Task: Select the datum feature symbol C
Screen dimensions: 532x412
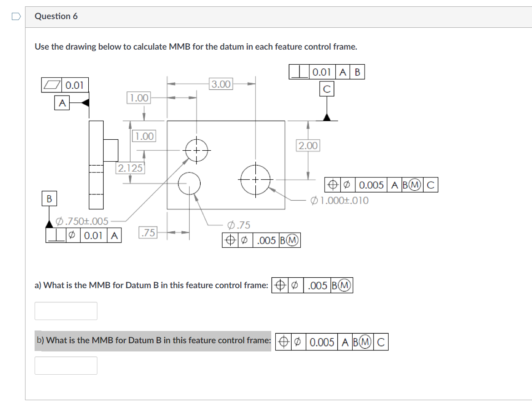Action: pos(326,88)
